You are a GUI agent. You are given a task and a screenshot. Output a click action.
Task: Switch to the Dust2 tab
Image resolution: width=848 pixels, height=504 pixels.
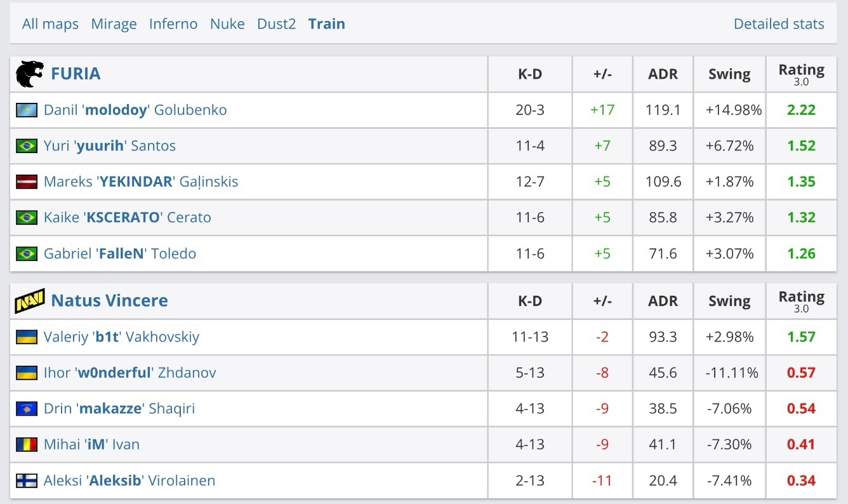pyautogui.click(x=276, y=24)
